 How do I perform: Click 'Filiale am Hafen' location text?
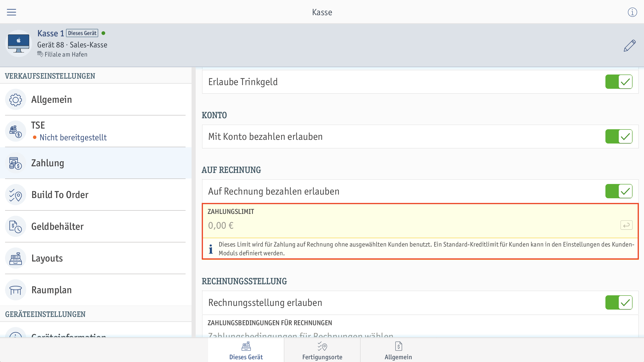[x=66, y=54]
